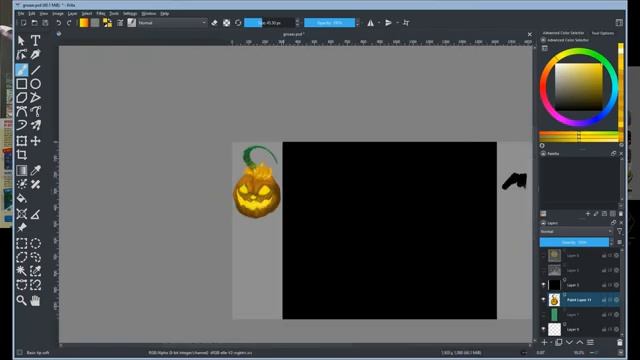Select the Freehand Selection tool
640x360 pixels.
36,257
